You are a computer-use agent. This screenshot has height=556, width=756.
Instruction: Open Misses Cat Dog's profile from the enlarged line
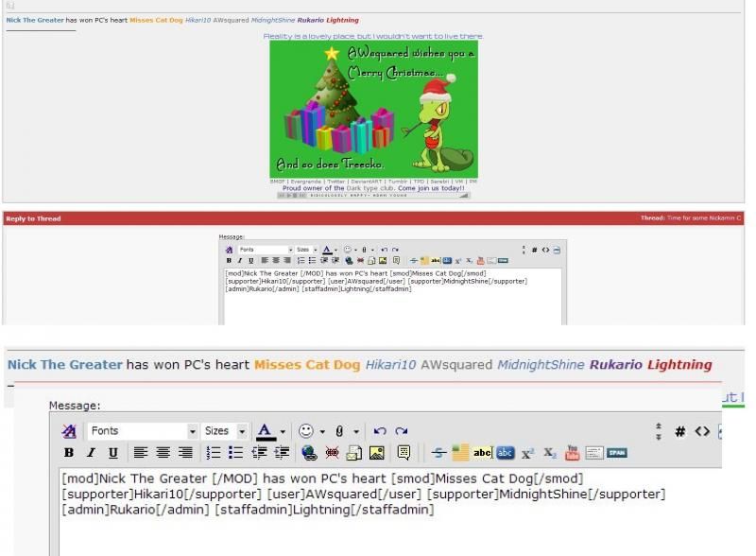(x=307, y=365)
